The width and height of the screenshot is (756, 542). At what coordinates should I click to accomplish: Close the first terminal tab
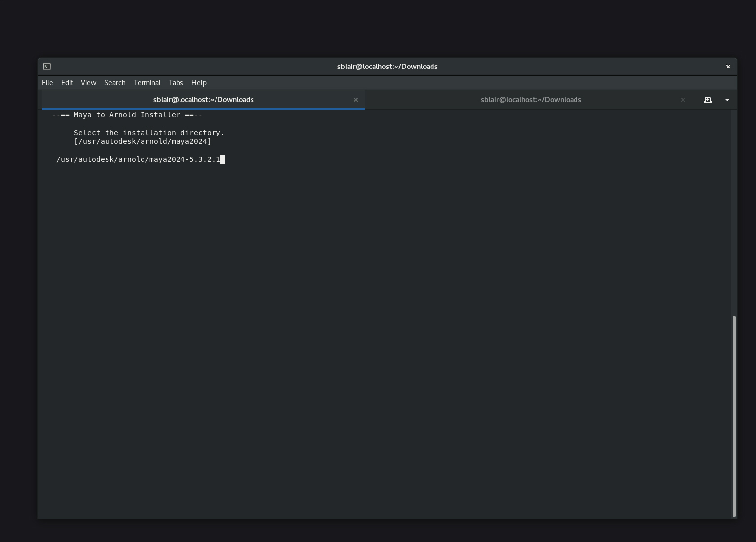[x=356, y=100]
